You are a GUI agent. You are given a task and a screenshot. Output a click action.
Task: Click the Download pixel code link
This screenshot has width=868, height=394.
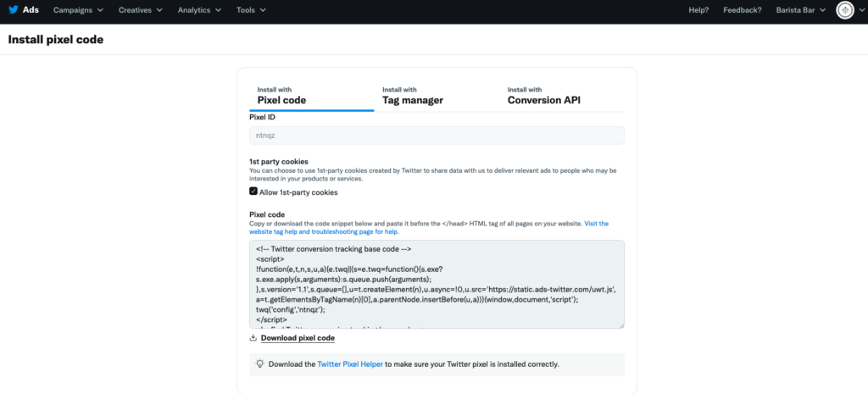[298, 338]
